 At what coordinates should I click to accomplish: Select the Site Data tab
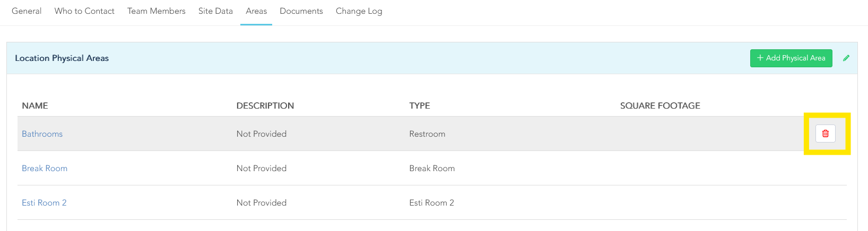(x=215, y=11)
